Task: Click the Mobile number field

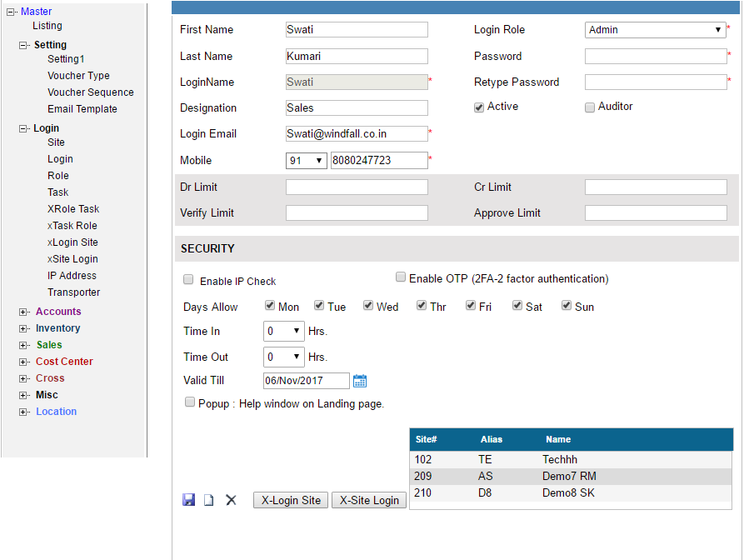Action: click(379, 160)
